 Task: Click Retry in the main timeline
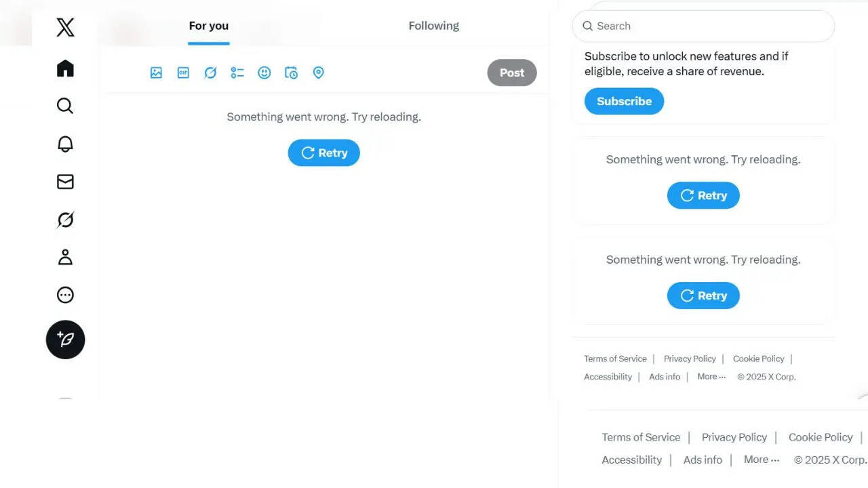[x=323, y=153]
